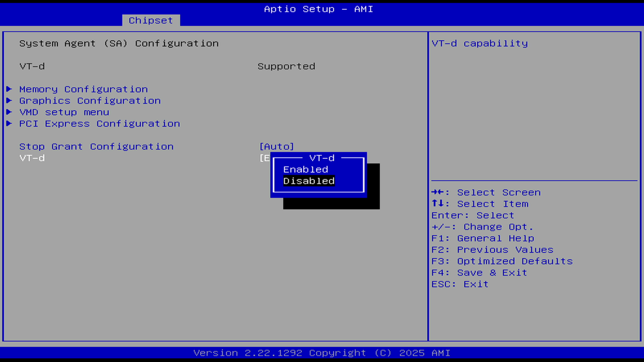
Task: Open VMD setup menu
Action: [64, 112]
